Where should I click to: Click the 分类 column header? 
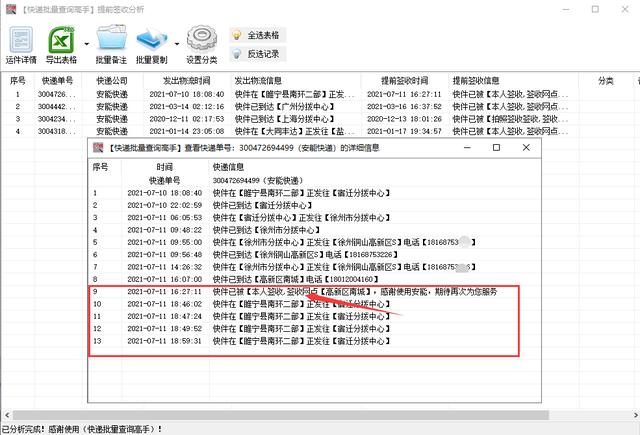(x=605, y=80)
